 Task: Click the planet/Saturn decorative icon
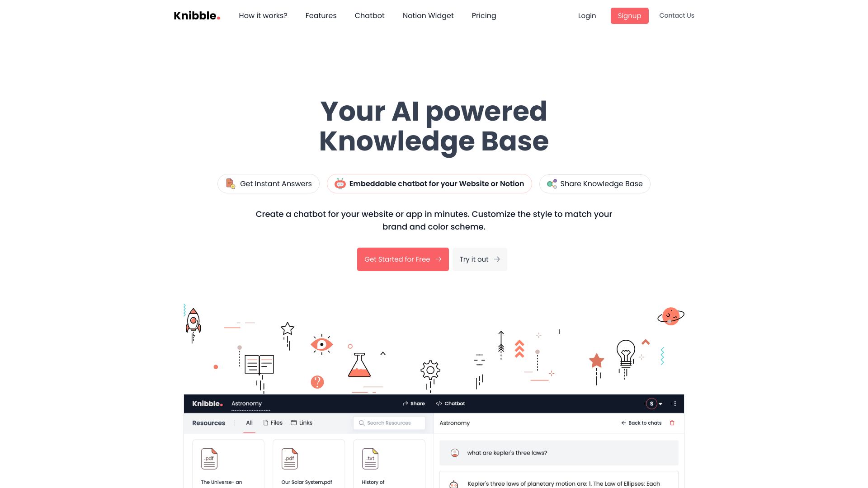pos(669,316)
